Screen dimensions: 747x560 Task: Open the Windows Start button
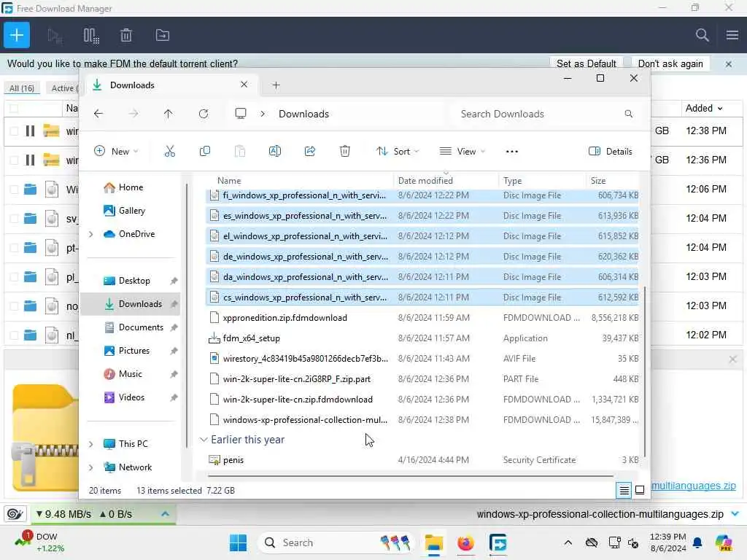[238, 542]
